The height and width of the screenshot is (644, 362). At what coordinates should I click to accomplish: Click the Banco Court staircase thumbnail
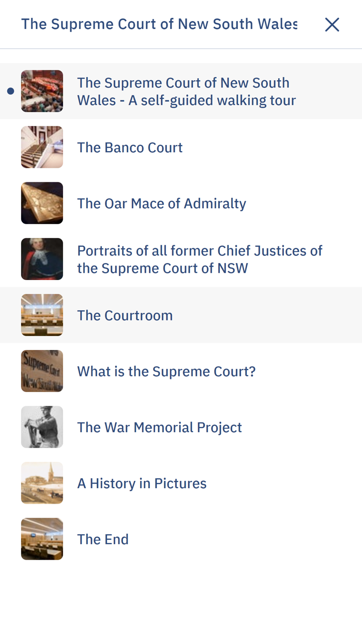click(42, 147)
